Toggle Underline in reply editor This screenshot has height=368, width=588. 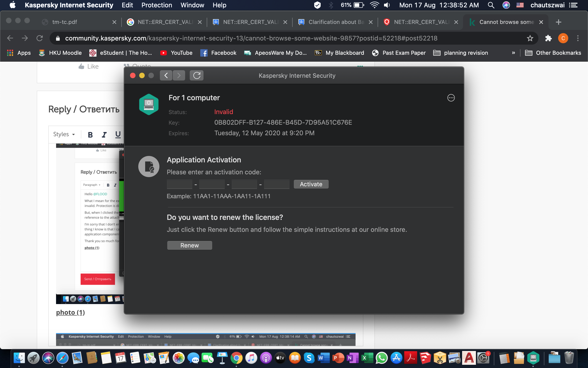(118, 135)
